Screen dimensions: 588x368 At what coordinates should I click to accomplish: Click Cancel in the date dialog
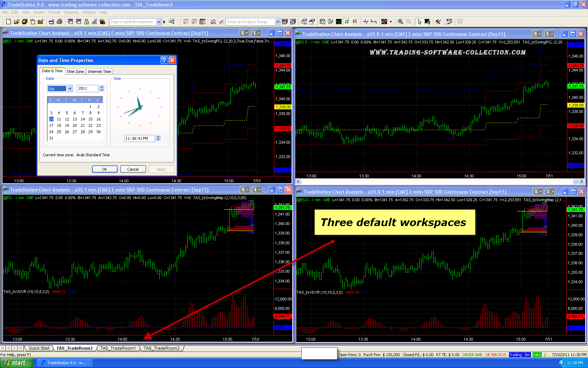tap(133, 169)
